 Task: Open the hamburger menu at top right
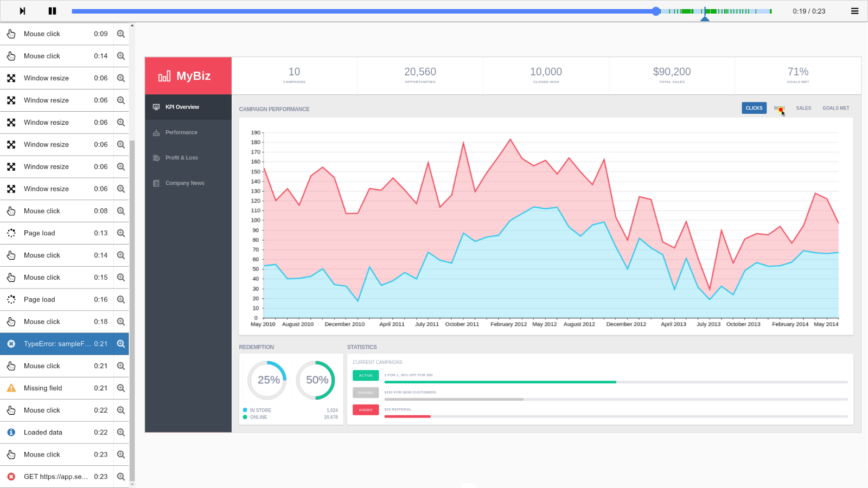point(854,11)
